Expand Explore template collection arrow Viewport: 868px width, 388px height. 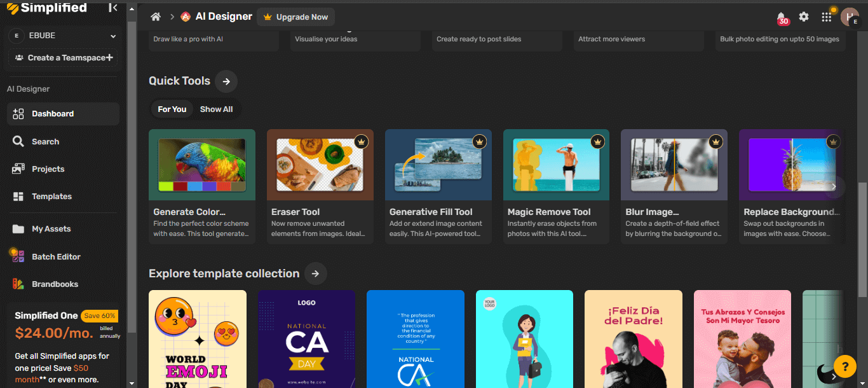tap(316, 274)
